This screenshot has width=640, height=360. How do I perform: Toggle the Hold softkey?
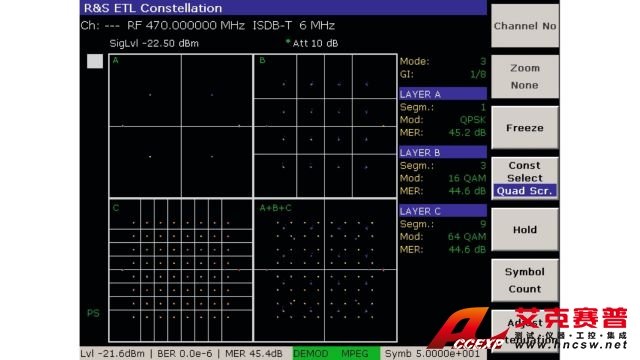[525, 229]
